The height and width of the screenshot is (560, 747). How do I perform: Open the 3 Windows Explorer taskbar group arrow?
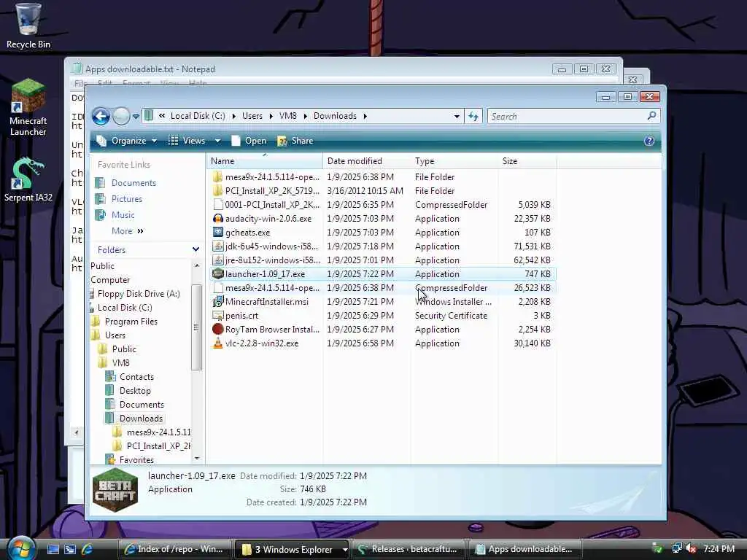click(344, 550)
